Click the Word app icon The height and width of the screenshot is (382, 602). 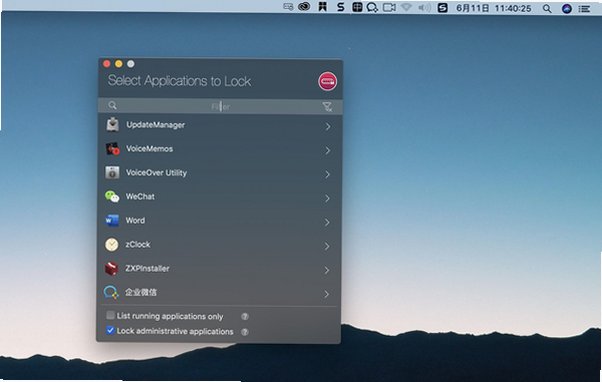112,220
